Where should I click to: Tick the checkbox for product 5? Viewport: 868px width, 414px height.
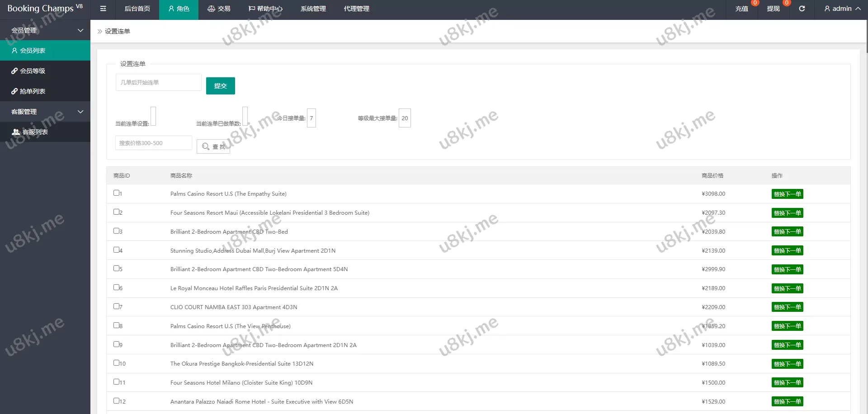coord(116,268)
